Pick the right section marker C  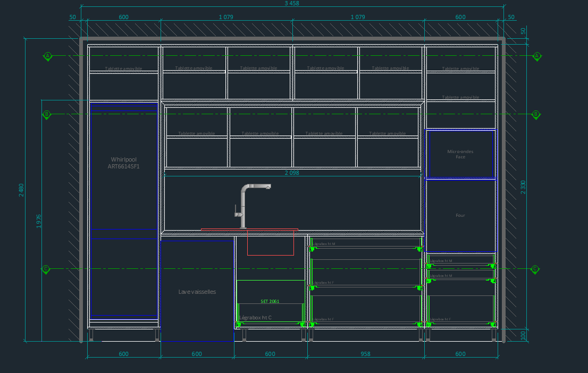click(535, 269)
